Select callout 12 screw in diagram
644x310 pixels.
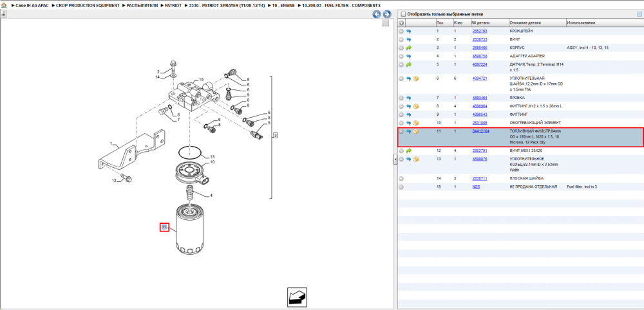pyautogui.click(x=115, y=181)
